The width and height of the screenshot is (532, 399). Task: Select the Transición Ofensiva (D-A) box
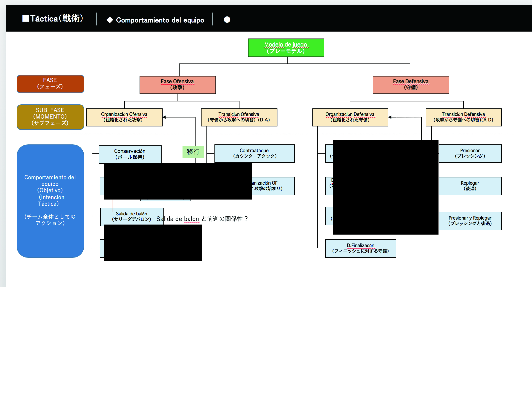click(239, 117)
